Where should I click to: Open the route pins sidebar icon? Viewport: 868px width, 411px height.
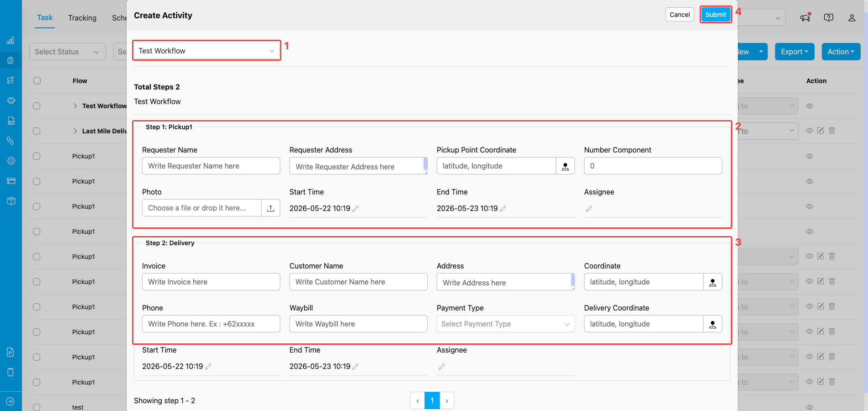click(x=11, y=141)
